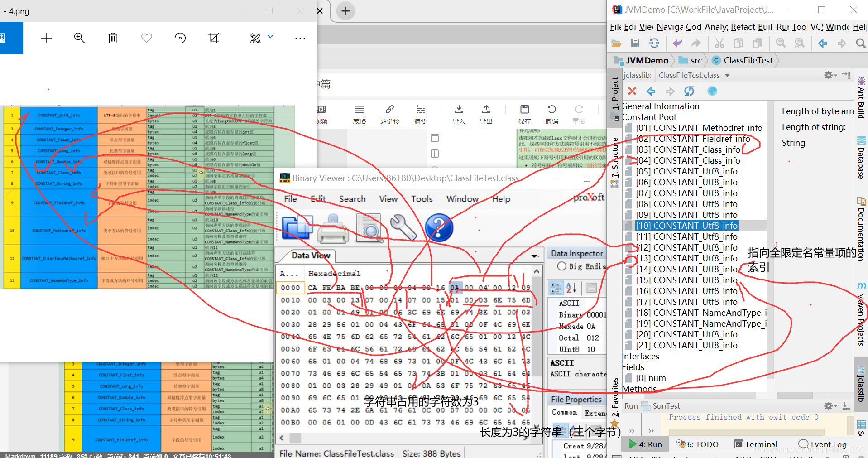Click the export (导出) icon

coord(486,114)
